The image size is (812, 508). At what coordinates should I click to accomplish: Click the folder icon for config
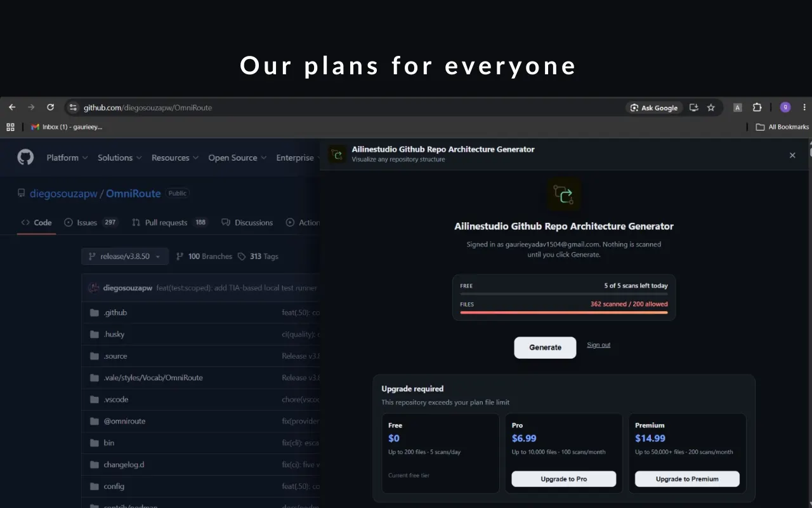coord(95,486)
